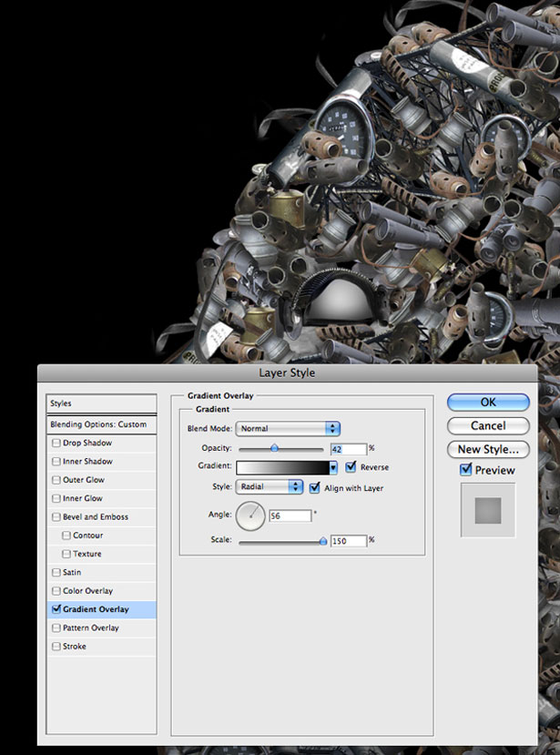
Task: Click the Angle value field
Action: click(290, 515)
